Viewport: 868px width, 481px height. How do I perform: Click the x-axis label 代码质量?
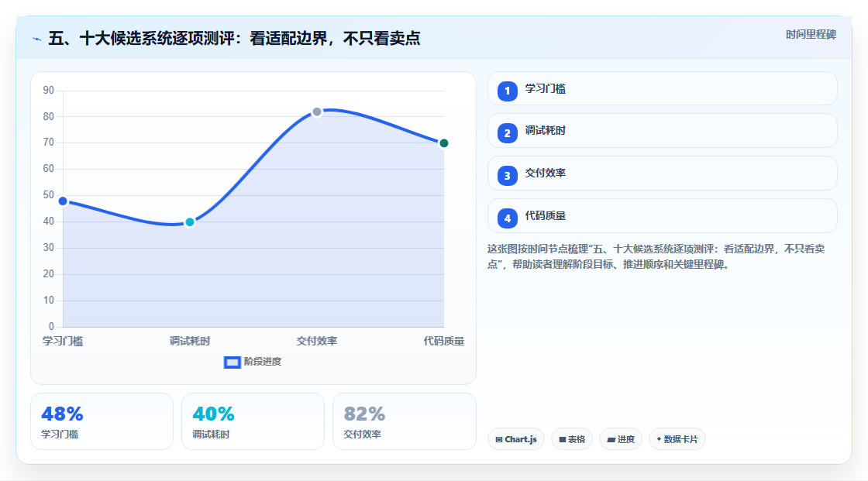444,341
